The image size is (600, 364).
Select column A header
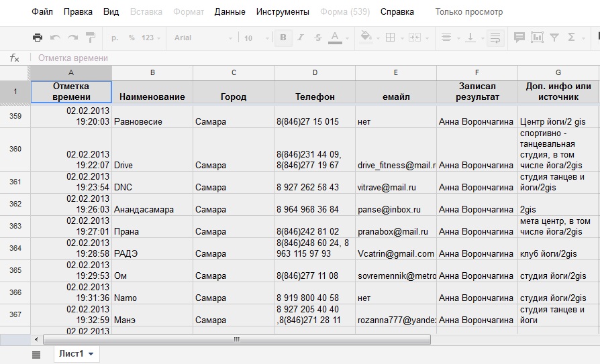[71, 72]
